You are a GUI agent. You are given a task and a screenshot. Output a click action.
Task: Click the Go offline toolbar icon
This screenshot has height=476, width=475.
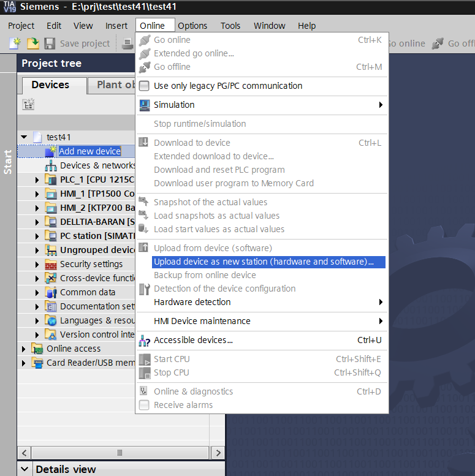click(438, 43)
